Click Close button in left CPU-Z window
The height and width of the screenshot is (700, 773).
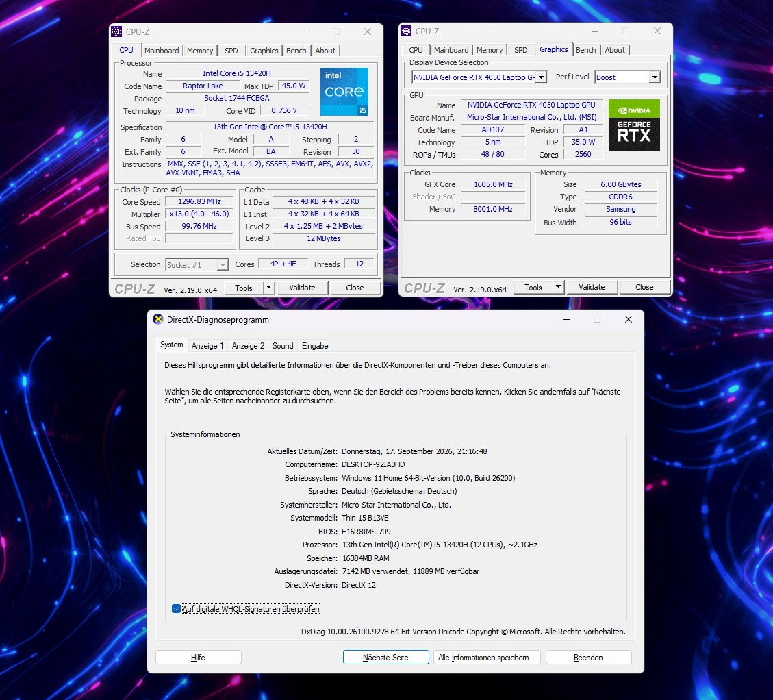tap(355, 288)
